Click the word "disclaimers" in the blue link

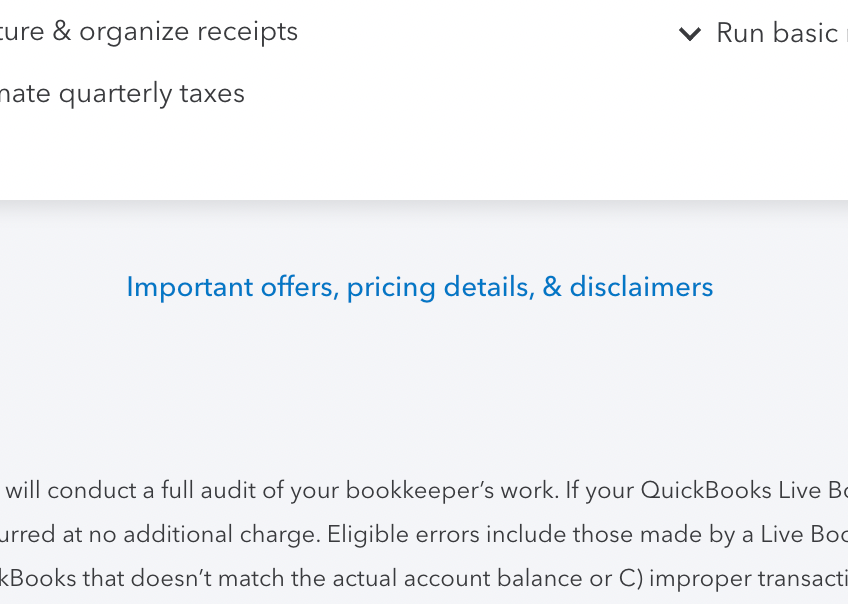641,287
